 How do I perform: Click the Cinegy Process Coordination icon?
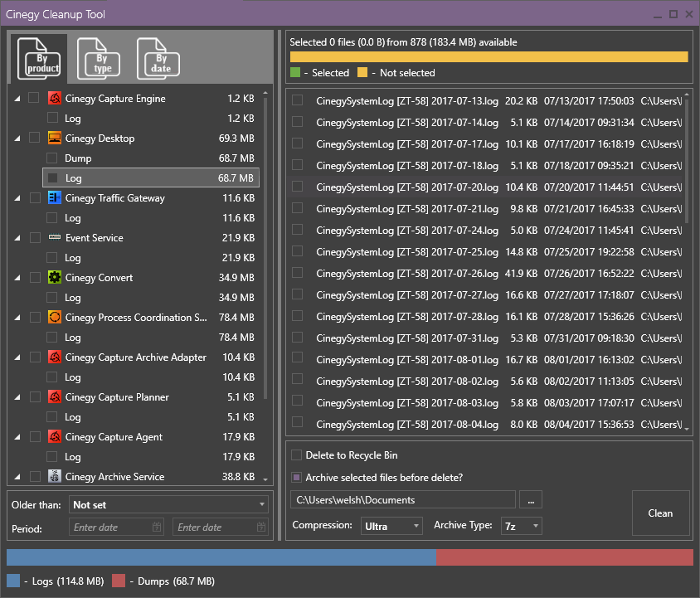click(x=55, y=317)
